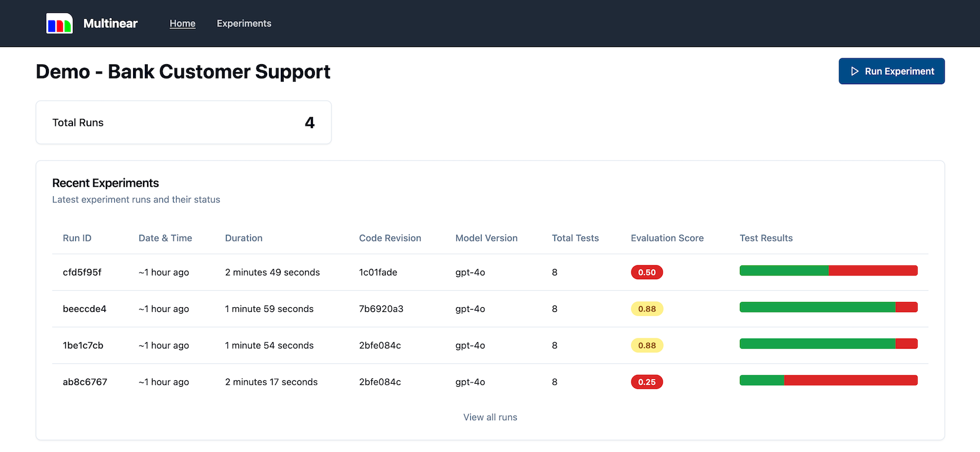
Task: Click code revision 2bfe084c in 1be1c7cb row
Action: (380, 345)
